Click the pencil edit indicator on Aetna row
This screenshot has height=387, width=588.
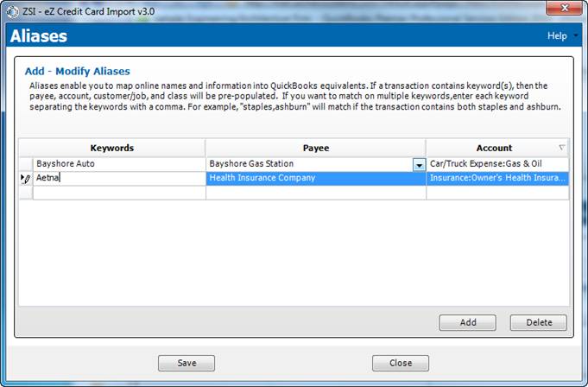click(25, 178)
